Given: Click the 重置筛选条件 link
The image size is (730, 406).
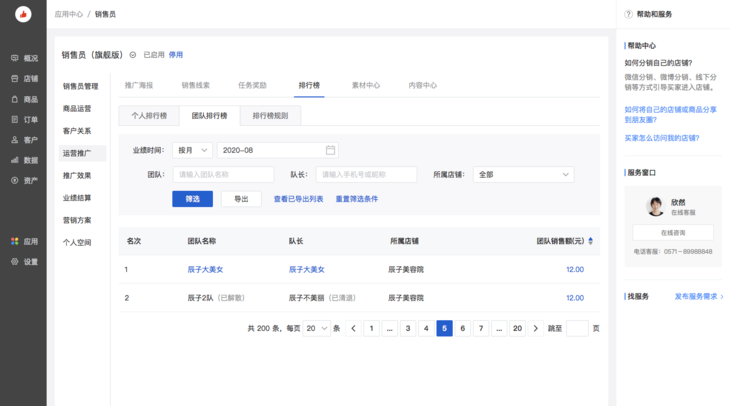Looking at the screenshot, I should click(356, 199).
